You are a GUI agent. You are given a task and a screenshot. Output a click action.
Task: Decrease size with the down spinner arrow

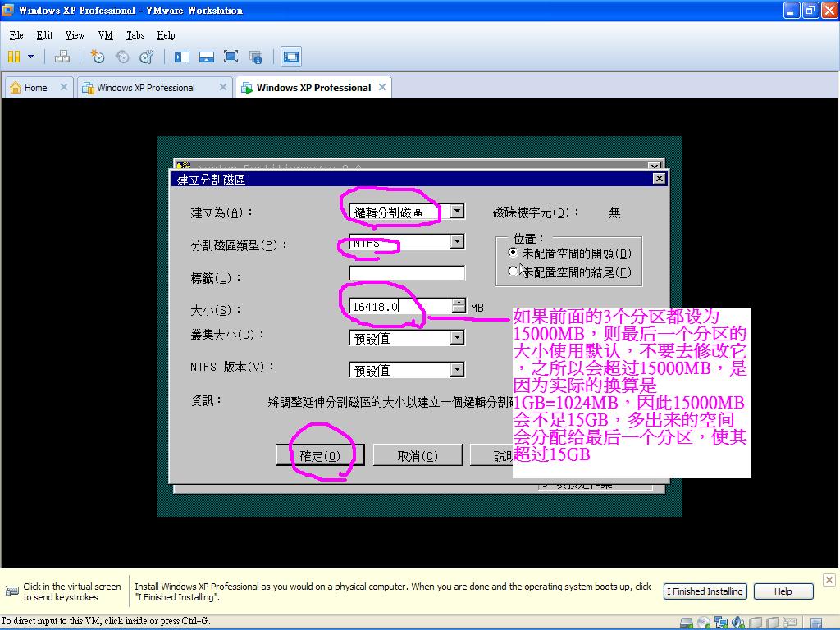point(459,309)
